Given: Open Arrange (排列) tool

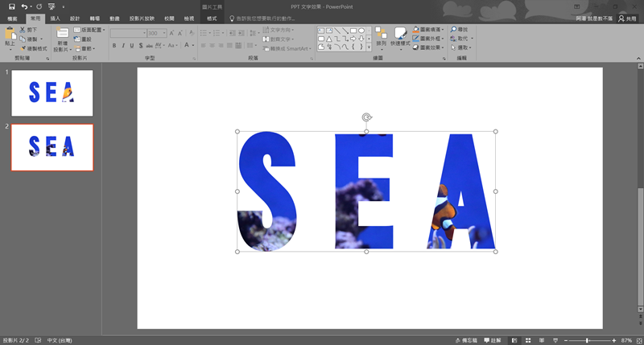Looking at the screenshot, I should 381,38.
